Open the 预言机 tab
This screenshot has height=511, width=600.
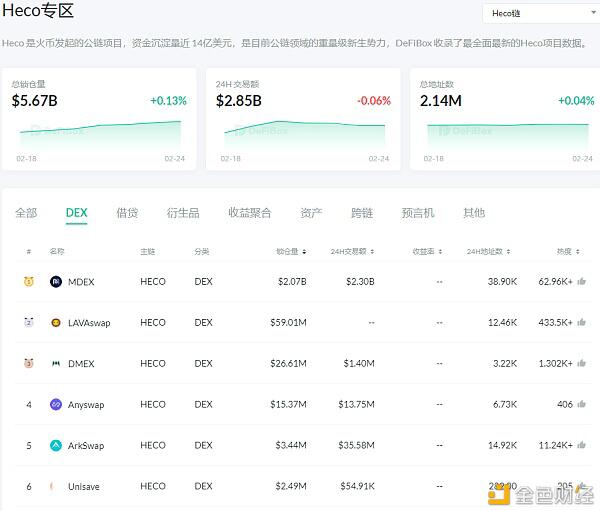coord(418,213)
